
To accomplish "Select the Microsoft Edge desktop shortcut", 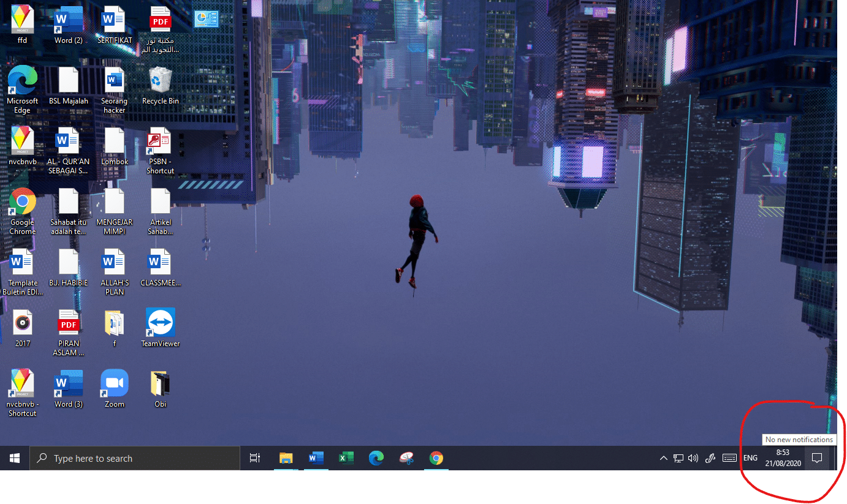I will [x=23, y=90].
